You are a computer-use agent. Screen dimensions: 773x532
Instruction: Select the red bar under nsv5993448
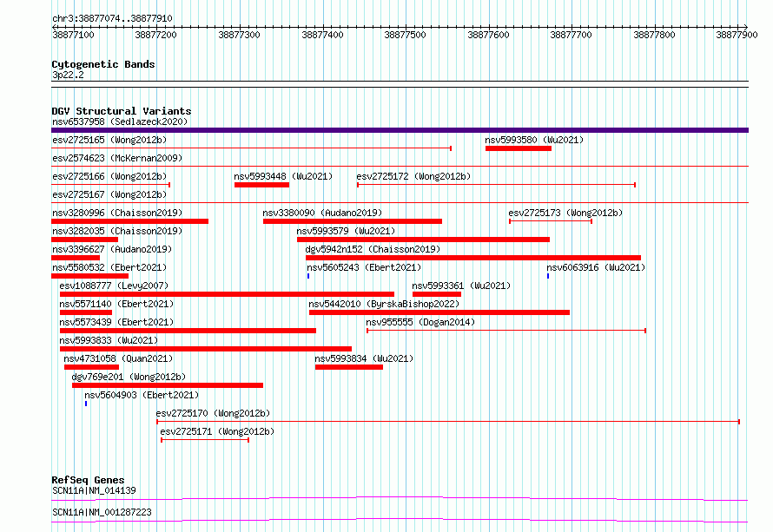(x=261, y=185)
